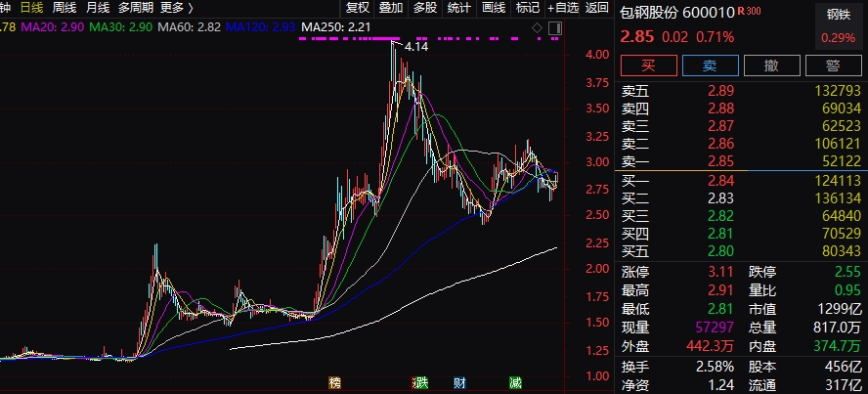Click the 外盘 value 442.3万
868x394 pixels.
point(710,346)
